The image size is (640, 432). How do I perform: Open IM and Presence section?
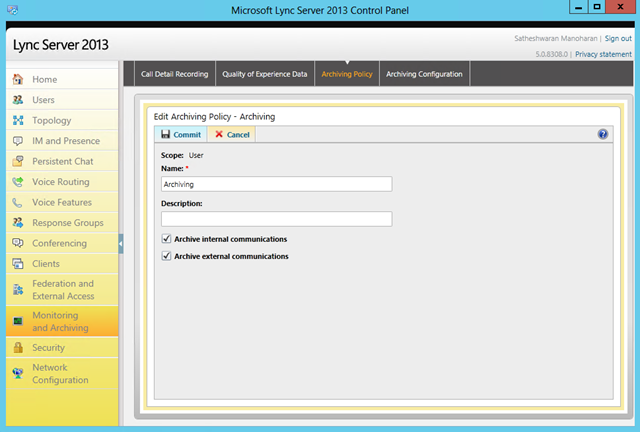[x=62, y=141]
